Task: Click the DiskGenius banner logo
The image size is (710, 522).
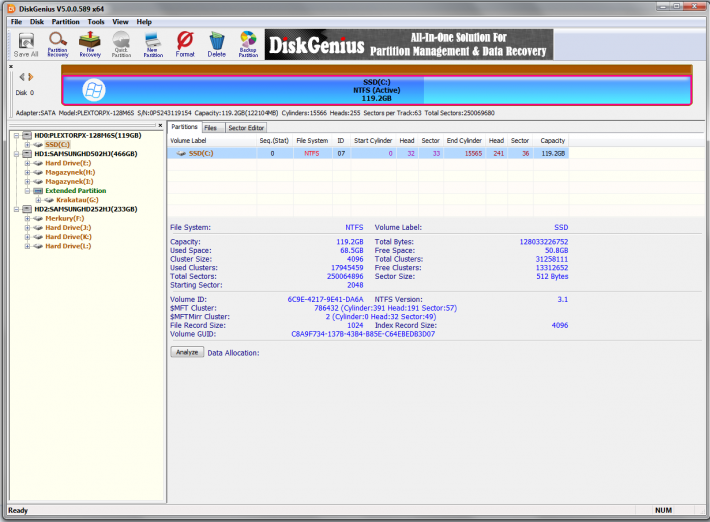Action: coord(409,45)
